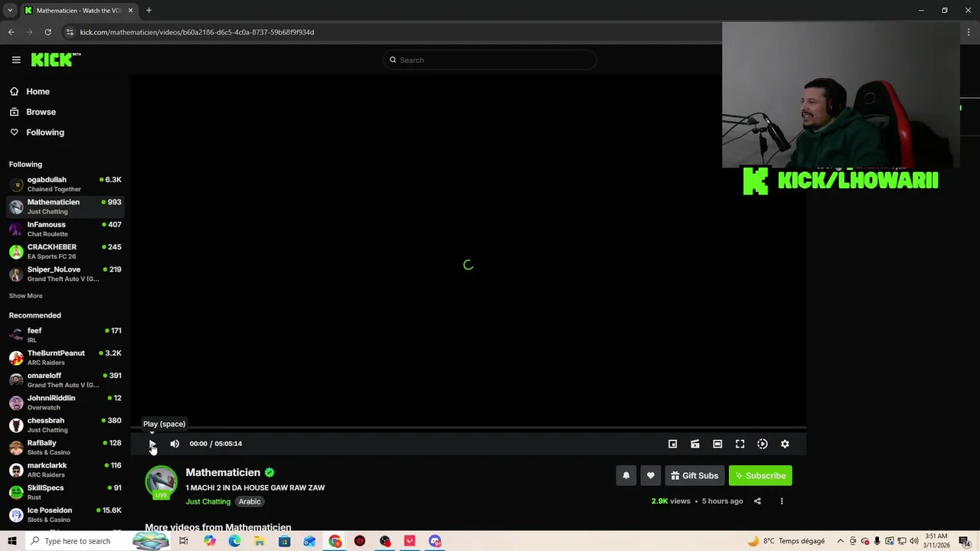Click the video progress bar
This screenshot has height=551, width=980.
[468, 428]
